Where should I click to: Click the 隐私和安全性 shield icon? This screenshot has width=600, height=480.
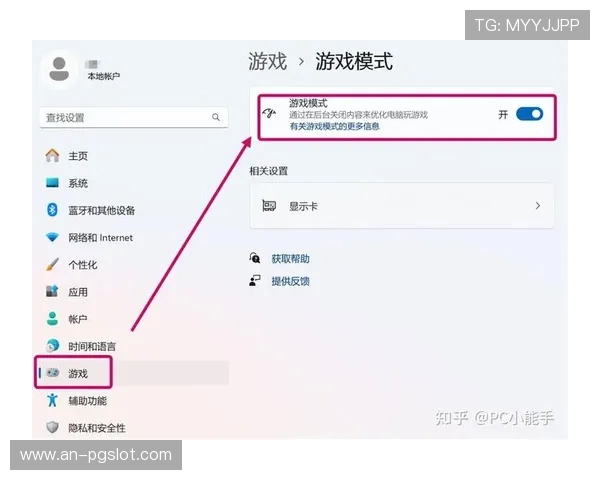click(x=52, y=427)
